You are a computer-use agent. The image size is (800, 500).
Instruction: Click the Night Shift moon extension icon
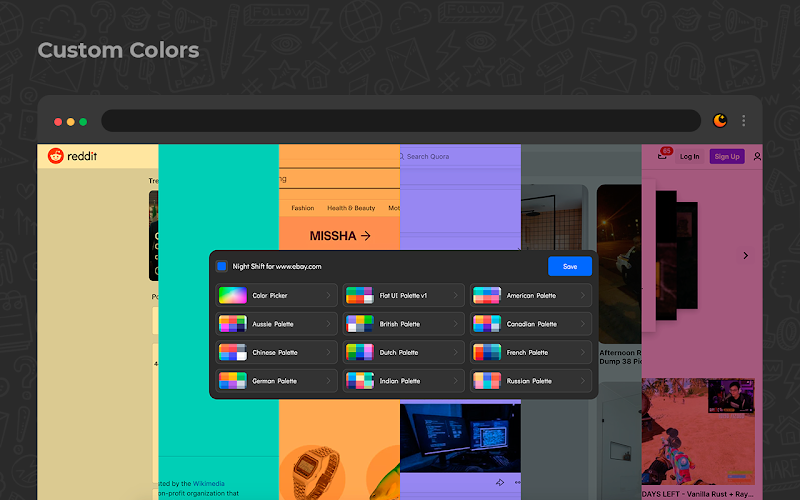(720, 121)
